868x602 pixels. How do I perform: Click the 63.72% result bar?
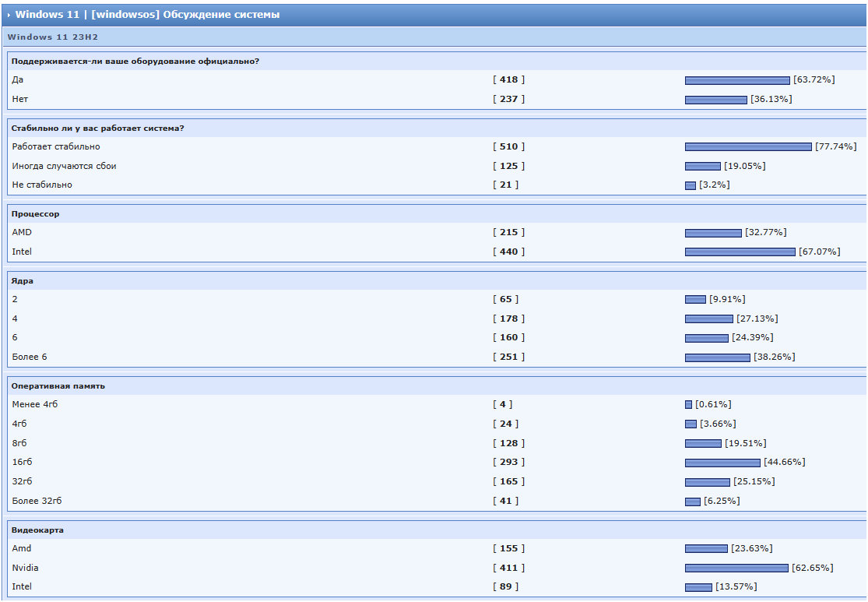737,81
